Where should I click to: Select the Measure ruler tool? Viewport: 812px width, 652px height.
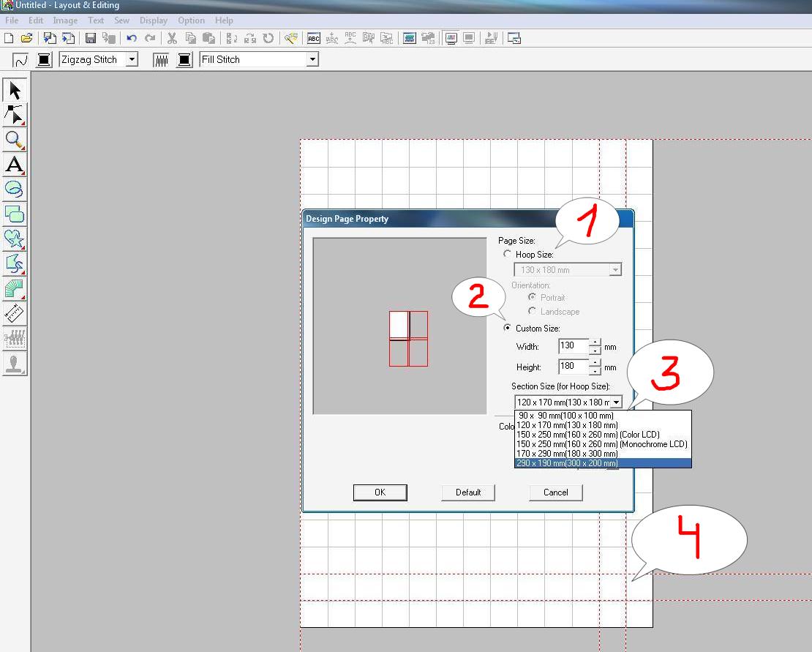coord(15,313)
